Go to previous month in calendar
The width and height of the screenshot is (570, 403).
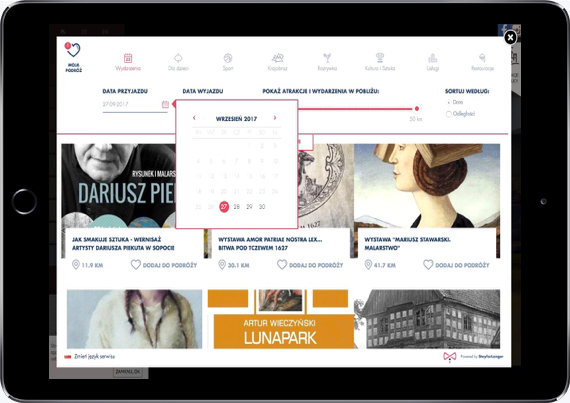coord(194,118)
